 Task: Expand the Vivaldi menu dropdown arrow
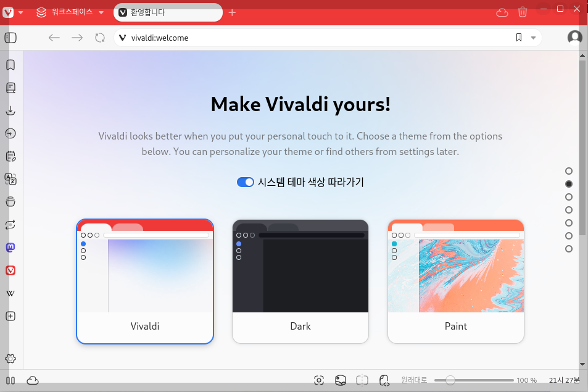click(x=20, y=12)
